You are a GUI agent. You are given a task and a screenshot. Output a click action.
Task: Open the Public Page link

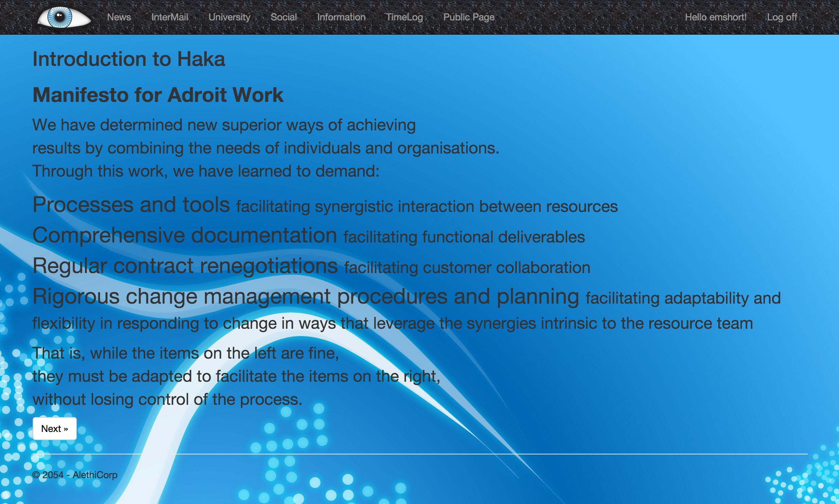(x=468, y=17)
